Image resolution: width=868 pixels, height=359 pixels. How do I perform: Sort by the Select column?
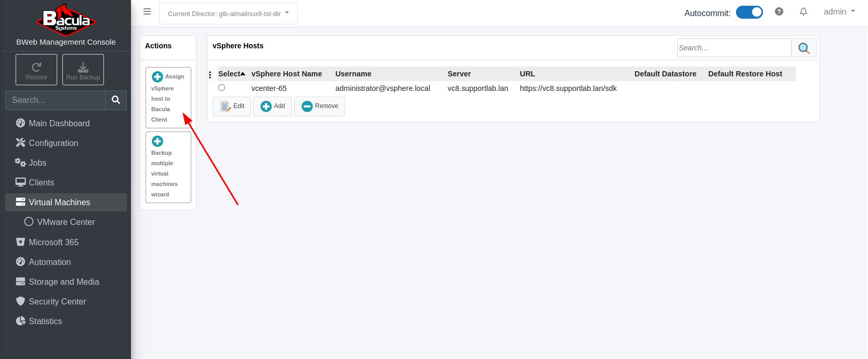pos(232,74)
